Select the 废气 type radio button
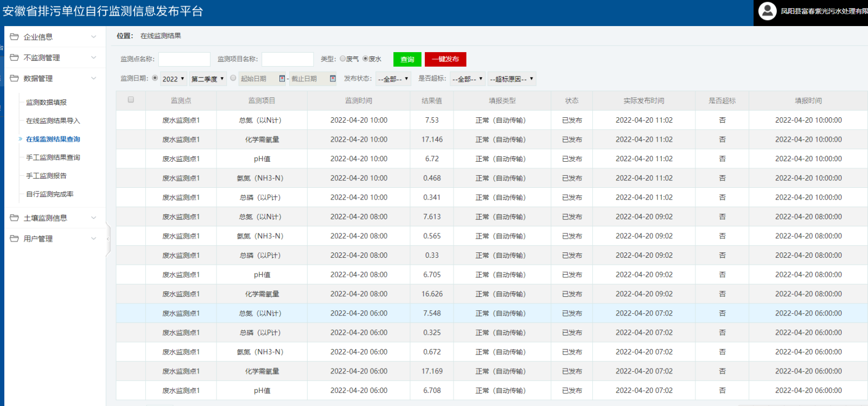The height and width of the screenshot is (406, 868). [x=343, y=59]
